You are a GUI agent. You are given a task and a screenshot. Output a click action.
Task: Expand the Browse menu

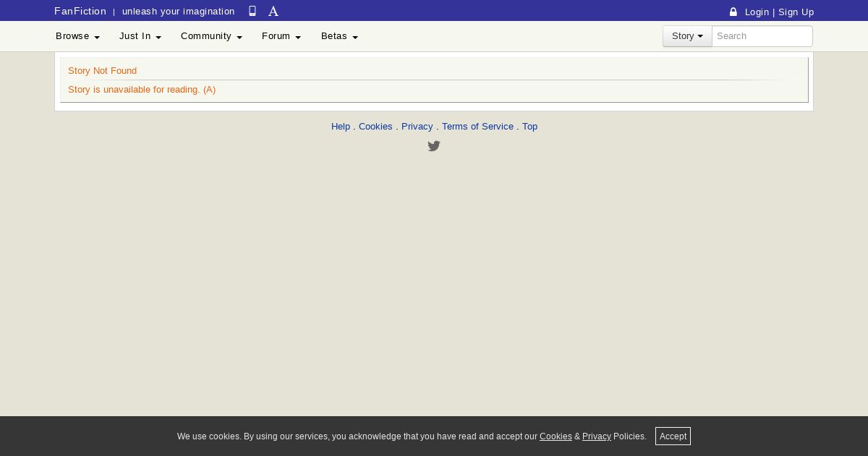click(77, 36)
